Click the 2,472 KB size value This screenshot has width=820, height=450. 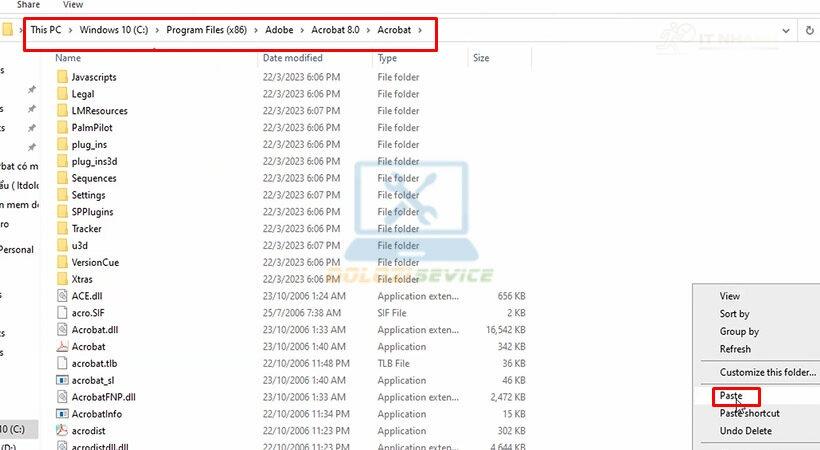pos(508,397)
